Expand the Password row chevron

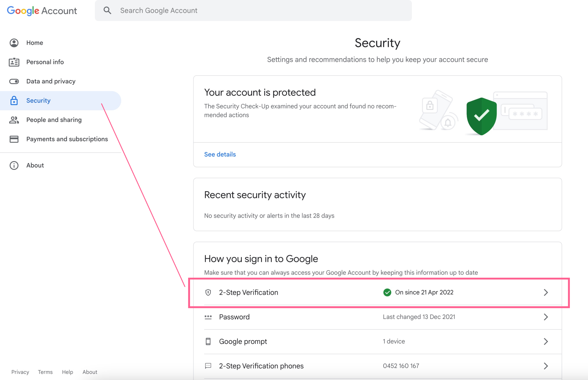click(546, 317)
